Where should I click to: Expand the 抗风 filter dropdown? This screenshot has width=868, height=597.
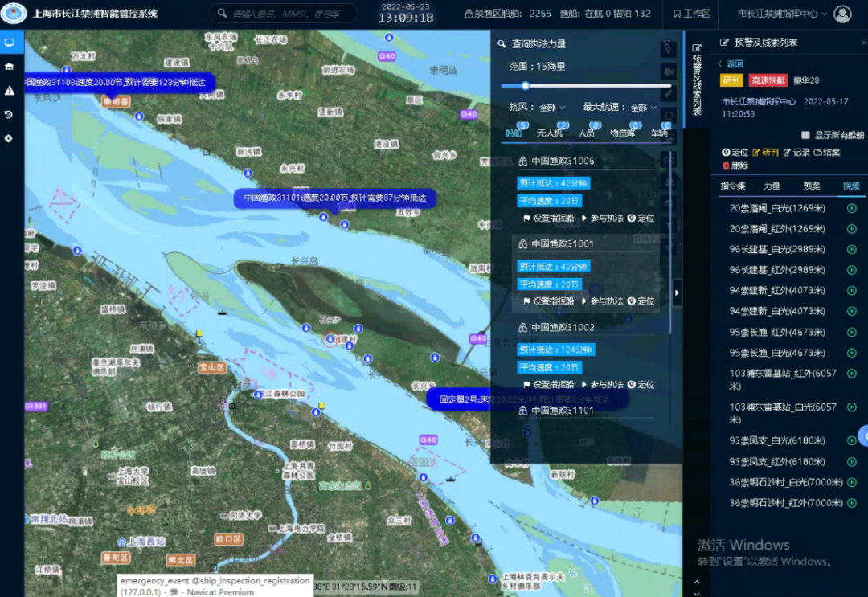pos(538,107)
